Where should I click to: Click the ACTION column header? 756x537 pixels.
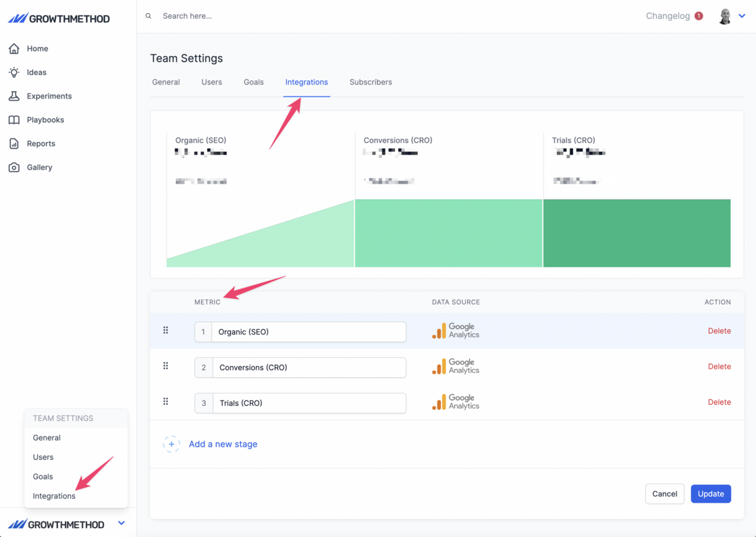[718, 302]
